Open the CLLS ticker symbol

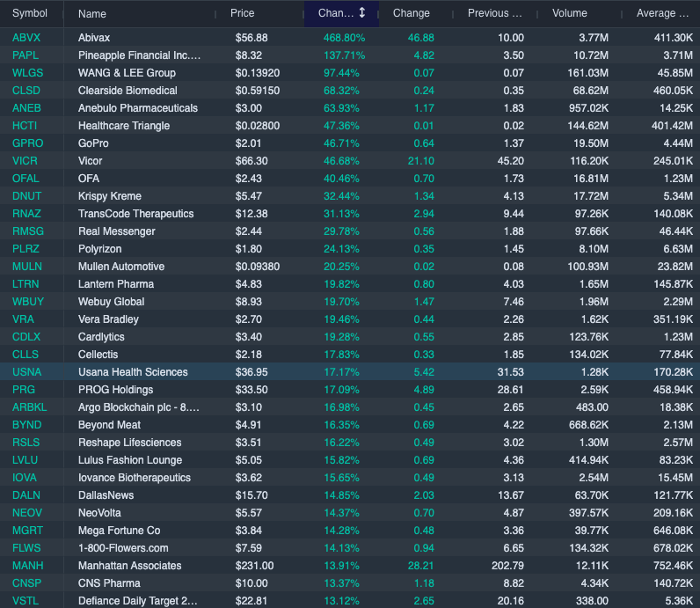click(x=26, y=355)
